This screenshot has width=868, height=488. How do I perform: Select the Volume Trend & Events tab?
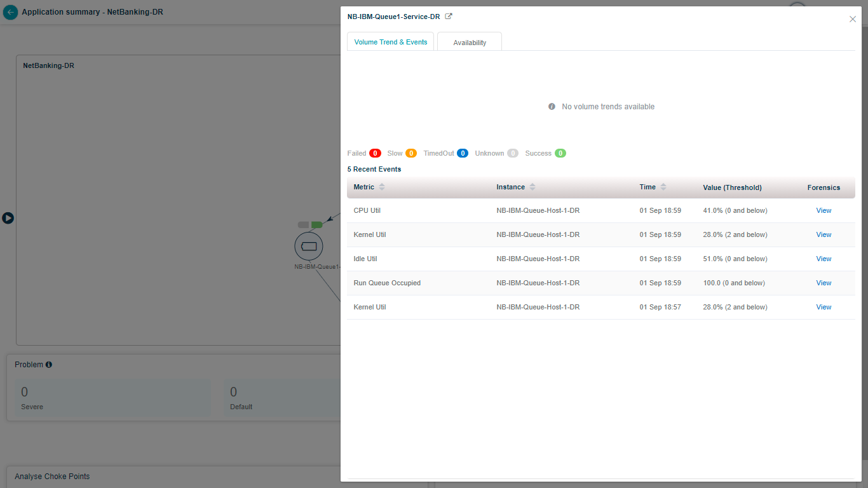point(391,42)
